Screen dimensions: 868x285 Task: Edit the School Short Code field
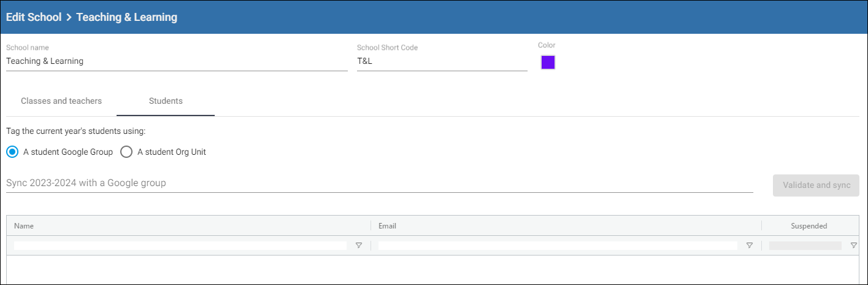click(x=442, y=61)
